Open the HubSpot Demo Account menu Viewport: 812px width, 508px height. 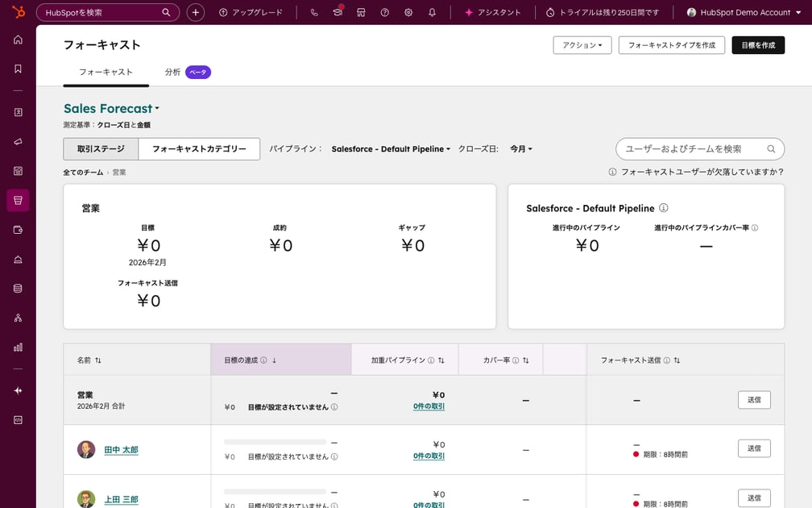(742, 12)
